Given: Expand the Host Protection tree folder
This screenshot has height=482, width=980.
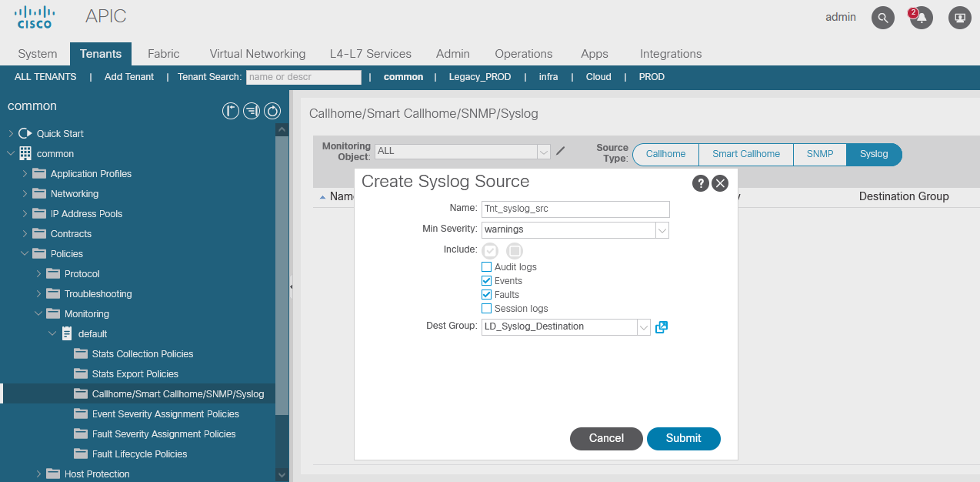Looking at the screenshot, I should [x=39, y=474].
